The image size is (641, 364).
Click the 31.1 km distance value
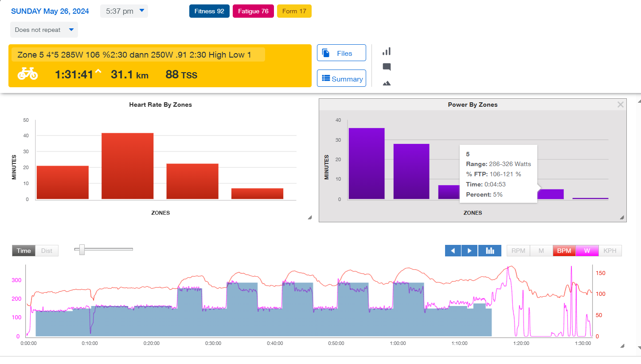click(x=129, y=74)
